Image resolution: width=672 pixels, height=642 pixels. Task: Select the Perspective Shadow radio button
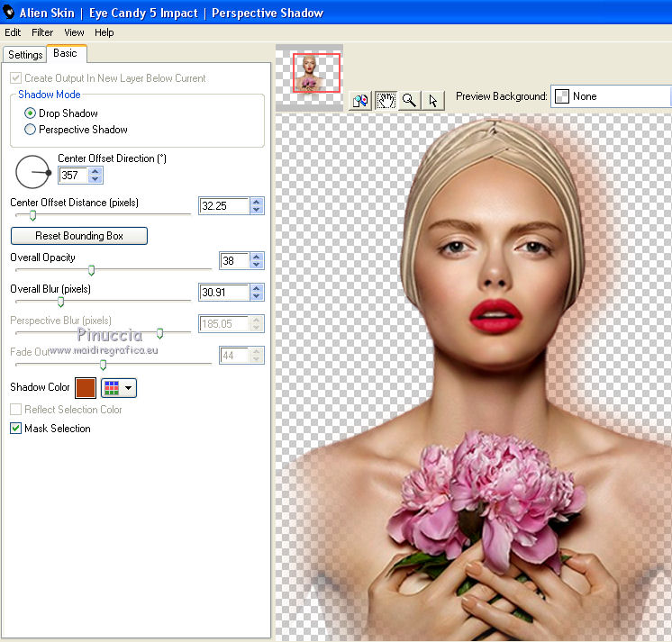(x=31, y=130)
